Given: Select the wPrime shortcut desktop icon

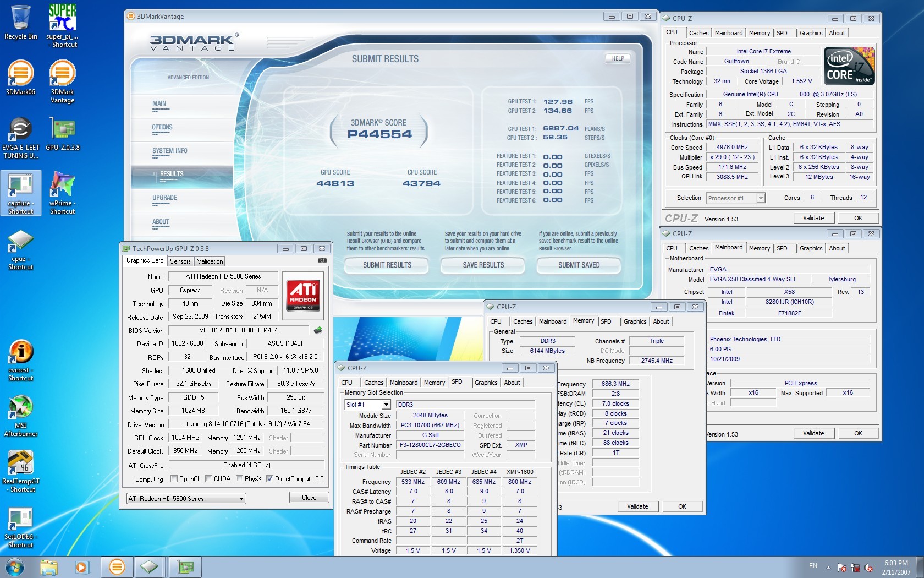Looking at the screenshot, I should [x=62, y=193].
